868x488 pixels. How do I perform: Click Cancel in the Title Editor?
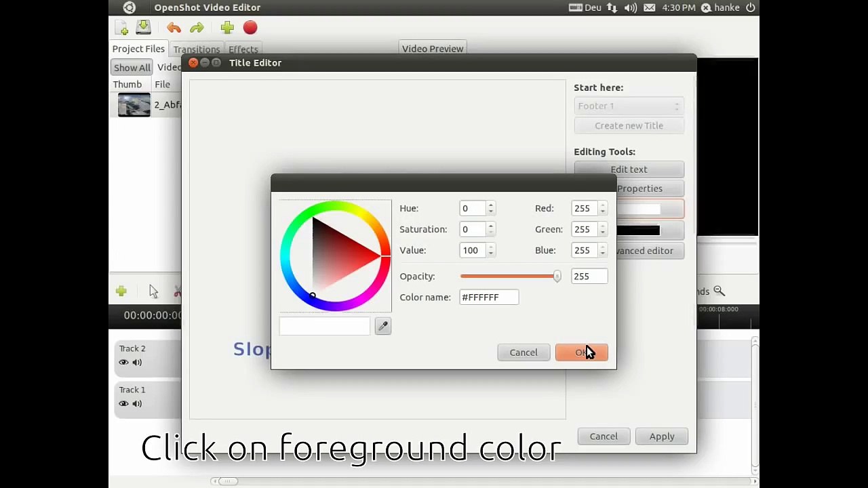pos(604,436)
